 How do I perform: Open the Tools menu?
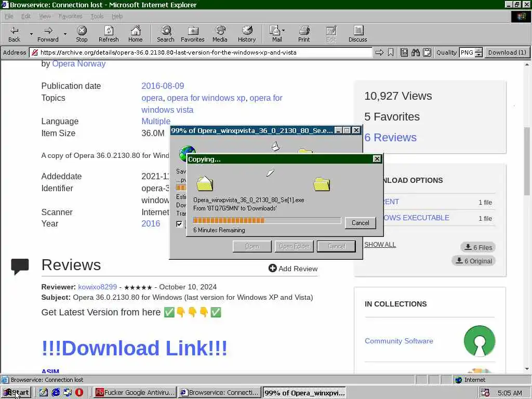(x=97, y=16)
